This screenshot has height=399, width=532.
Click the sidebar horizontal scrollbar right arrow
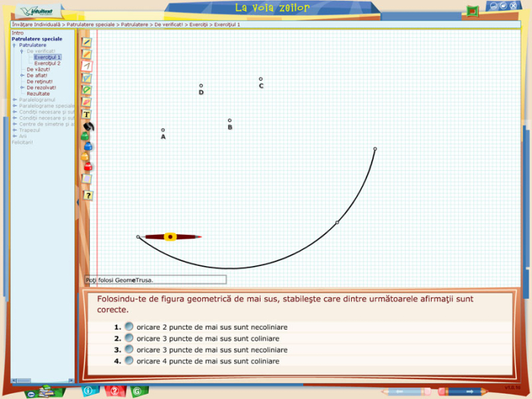pos(71,380)
